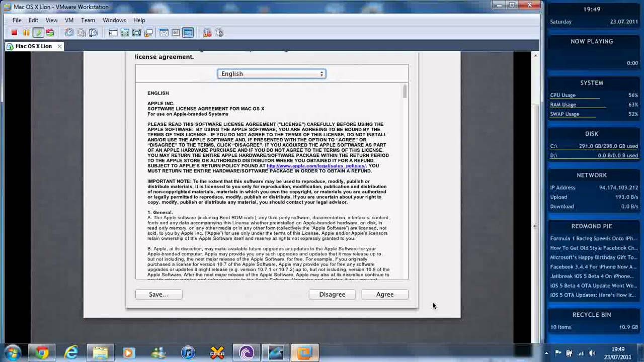
Task: Launch Internet Explorer from the taskbar
Action: pos(71,353)
